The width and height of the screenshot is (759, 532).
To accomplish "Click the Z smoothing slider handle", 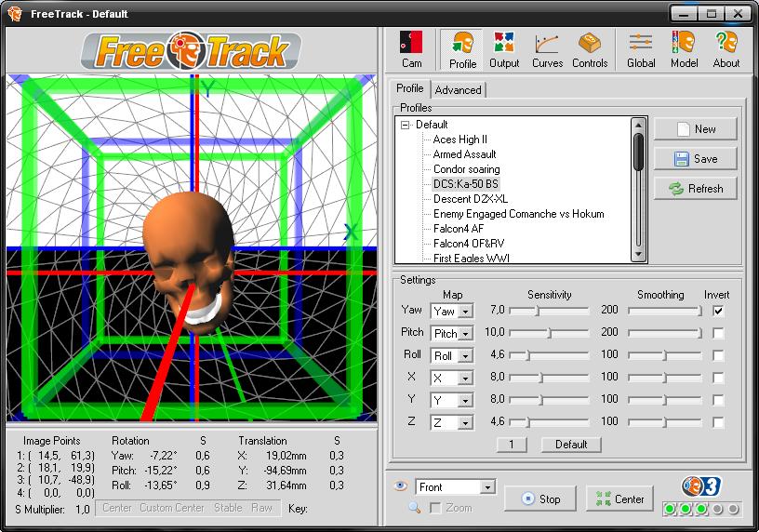I will coord(665,422).
